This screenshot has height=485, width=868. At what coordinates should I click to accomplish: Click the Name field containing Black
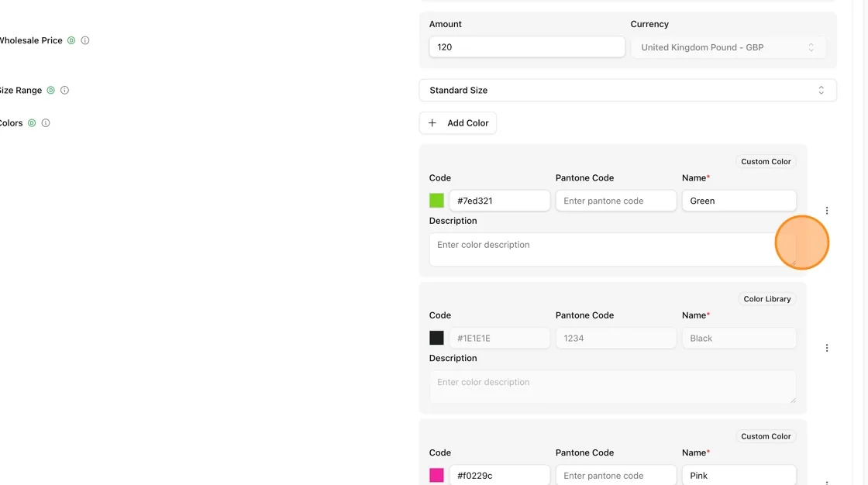[739, 338]
